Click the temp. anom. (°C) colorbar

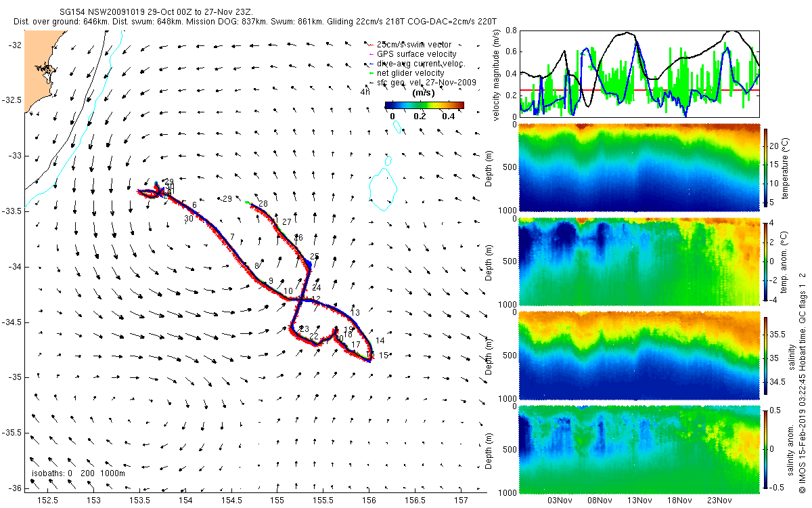767,261
